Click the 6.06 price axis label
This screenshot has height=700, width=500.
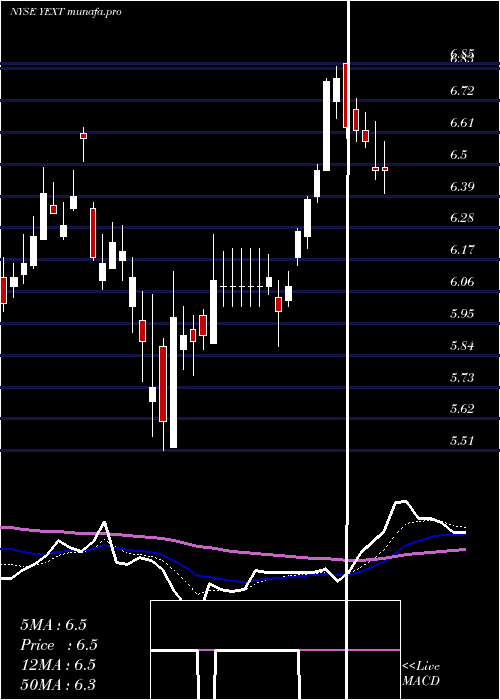tap(462, 282)
